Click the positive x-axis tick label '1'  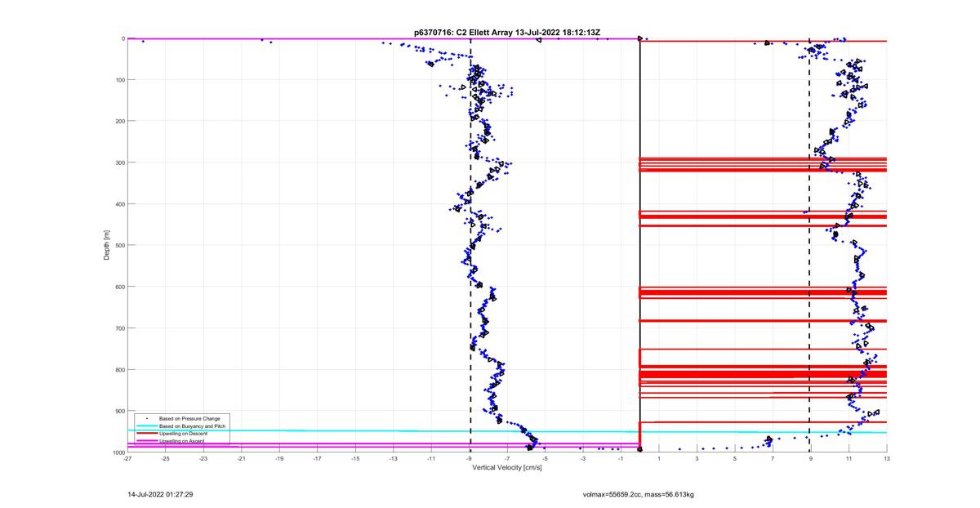tap(659, 459)
